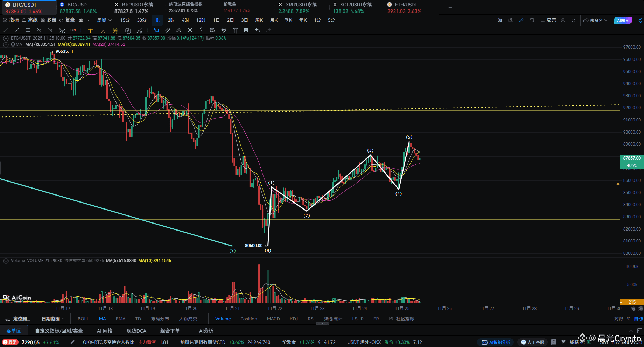Open the parallel lines tool

click(28, 30)
